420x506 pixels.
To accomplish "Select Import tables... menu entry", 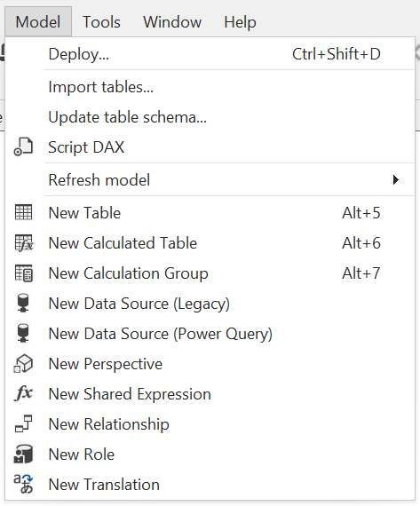I will tap(210, 87).
